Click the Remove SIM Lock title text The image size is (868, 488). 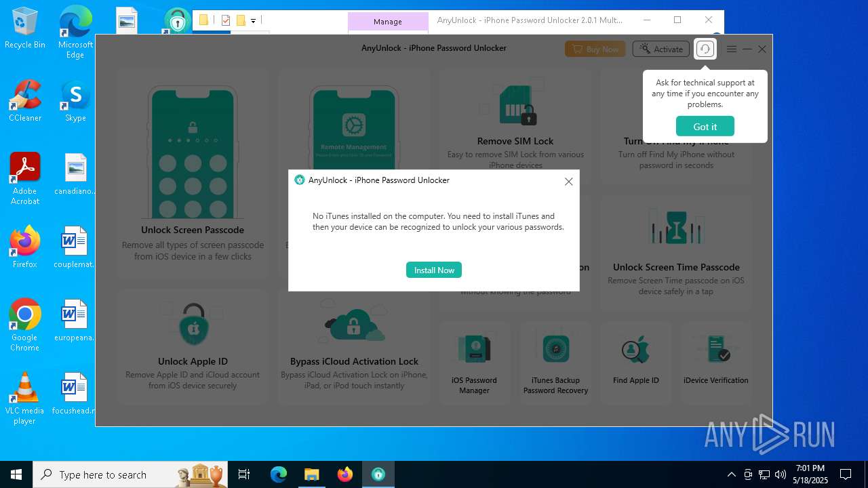tap(515, 141)
